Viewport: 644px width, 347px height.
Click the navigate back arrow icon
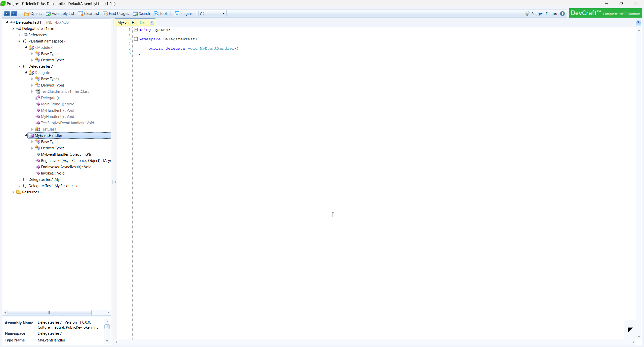pos(7,14)
